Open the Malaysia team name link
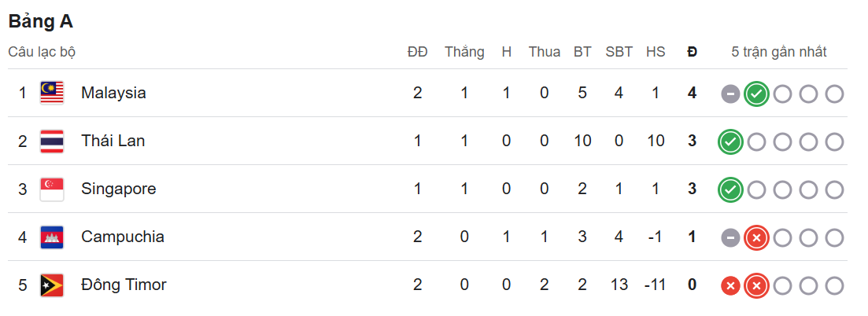The width and height of the screenshot is (868, 316). click(113, 93)
